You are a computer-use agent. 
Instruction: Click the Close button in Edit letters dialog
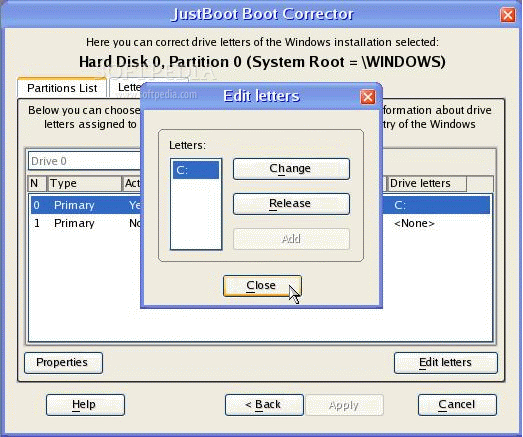262,286
